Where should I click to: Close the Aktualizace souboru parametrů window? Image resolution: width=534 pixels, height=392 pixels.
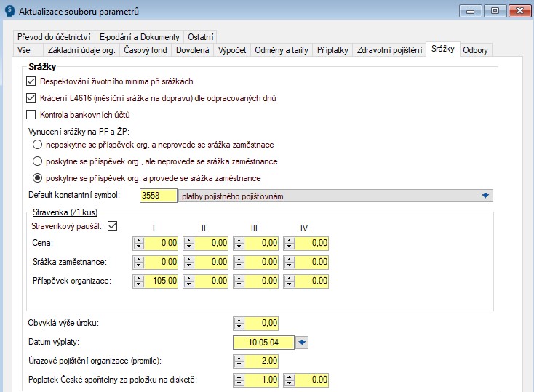point(519,11)
